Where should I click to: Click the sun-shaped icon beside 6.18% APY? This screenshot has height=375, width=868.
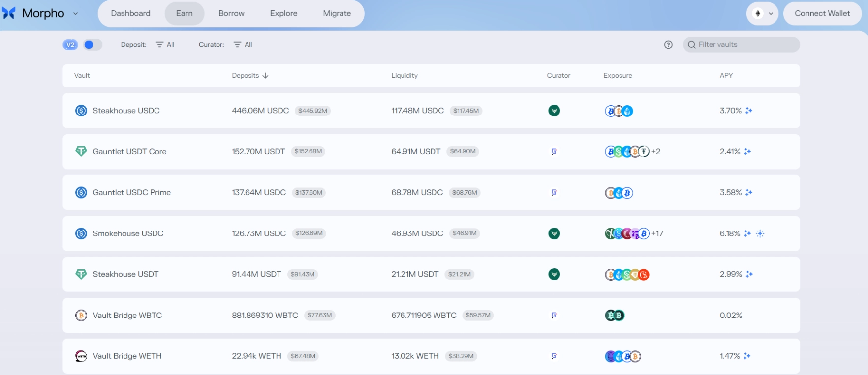[x=760, y=233]
